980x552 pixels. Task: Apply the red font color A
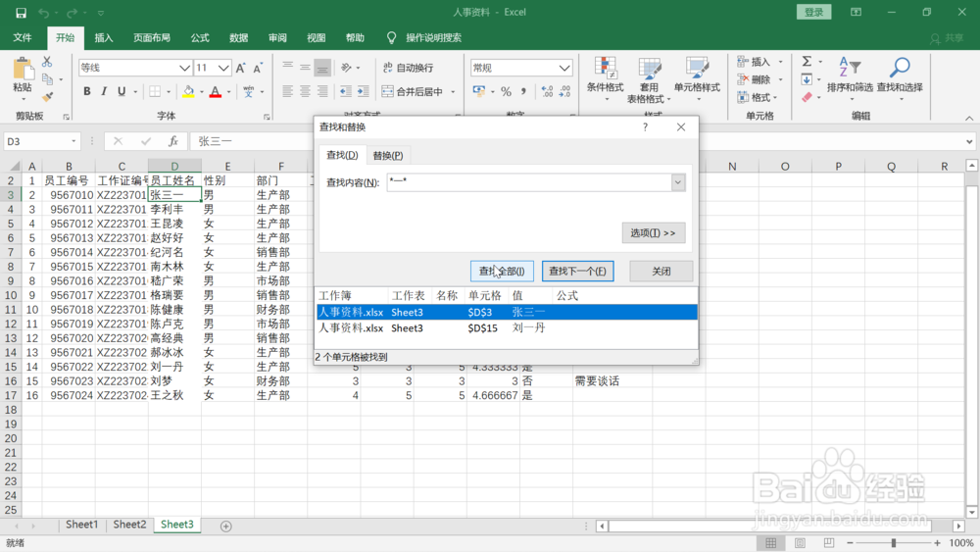(x=216, y=91)
